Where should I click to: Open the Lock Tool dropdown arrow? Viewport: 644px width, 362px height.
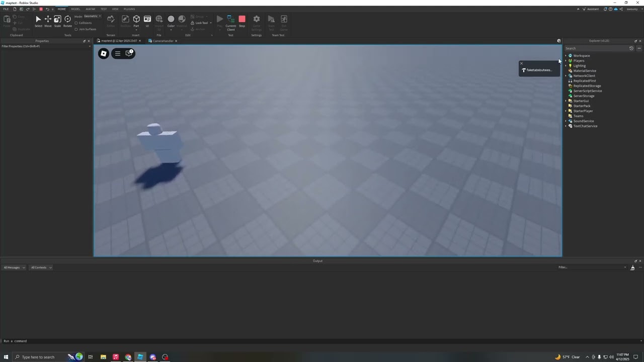click(210, 23)
